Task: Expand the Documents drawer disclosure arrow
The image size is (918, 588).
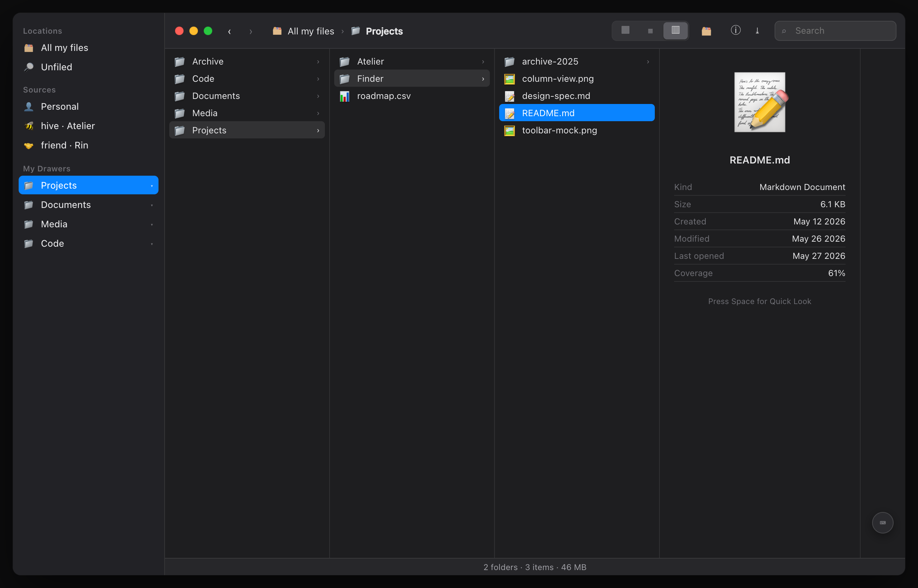Action: (x=152, y=205)
